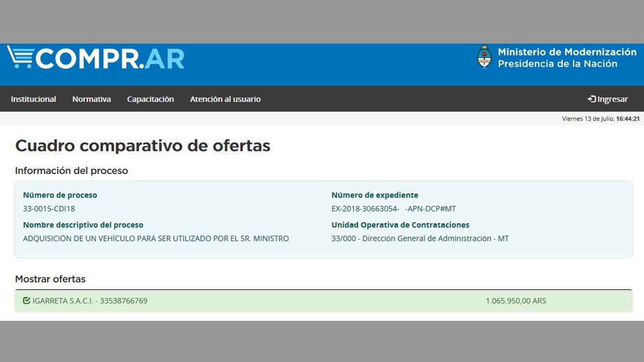This screenshot has width=644, height=362.
Task: Click the Nombre descriptivo del proceso label
Action: point(83,225)
